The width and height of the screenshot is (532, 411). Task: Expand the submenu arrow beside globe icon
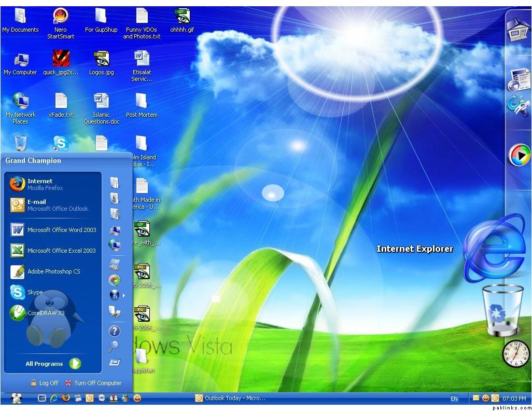[123, 296]
